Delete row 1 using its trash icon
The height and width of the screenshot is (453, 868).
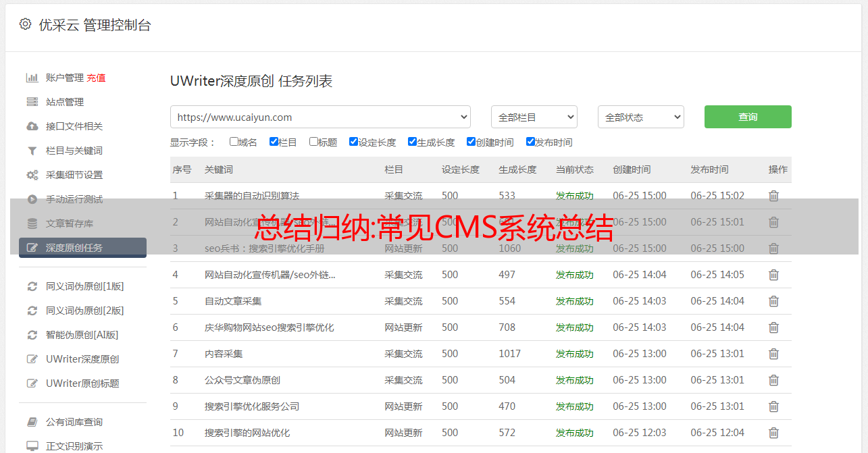[773, 196]
